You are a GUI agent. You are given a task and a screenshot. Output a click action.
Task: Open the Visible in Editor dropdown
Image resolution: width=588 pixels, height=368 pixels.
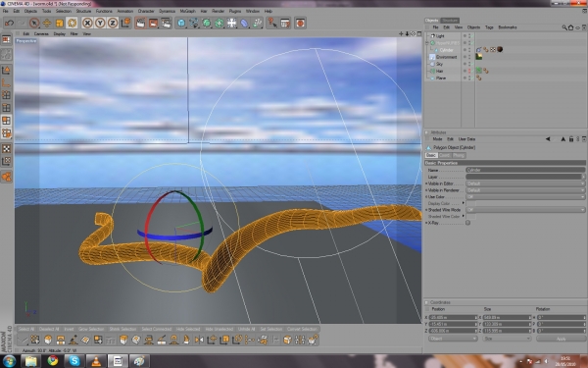click(525, 184)
